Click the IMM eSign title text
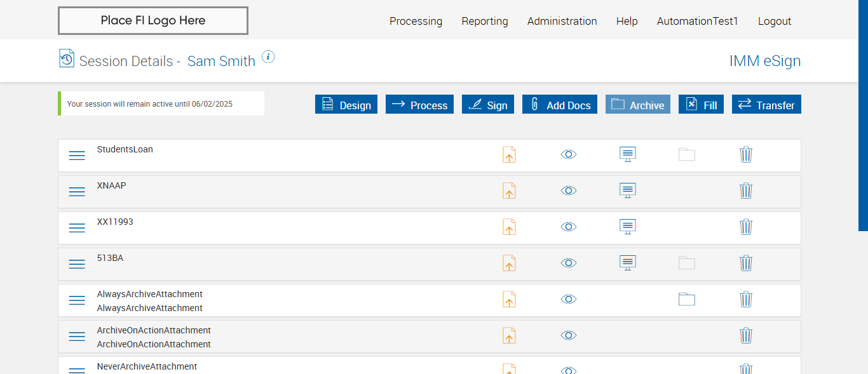868x374 pixels. click(x=765, y=61)
